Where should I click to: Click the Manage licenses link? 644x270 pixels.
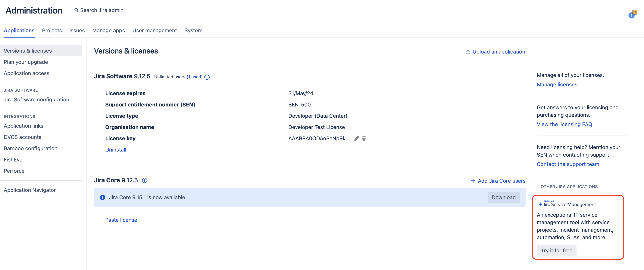click(557, 84)
